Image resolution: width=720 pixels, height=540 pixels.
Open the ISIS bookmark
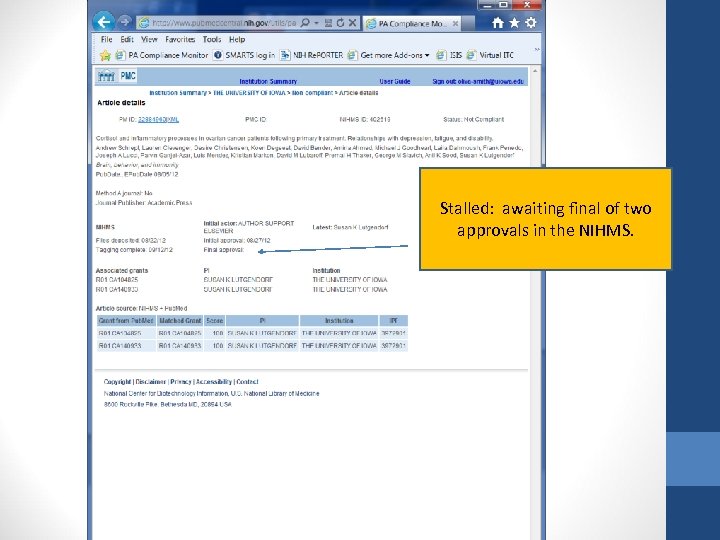tap(449, 55)
